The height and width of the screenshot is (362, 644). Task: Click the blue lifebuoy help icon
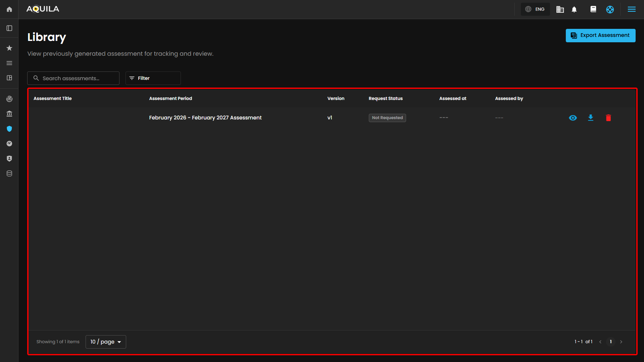click(x=610, y=9)
